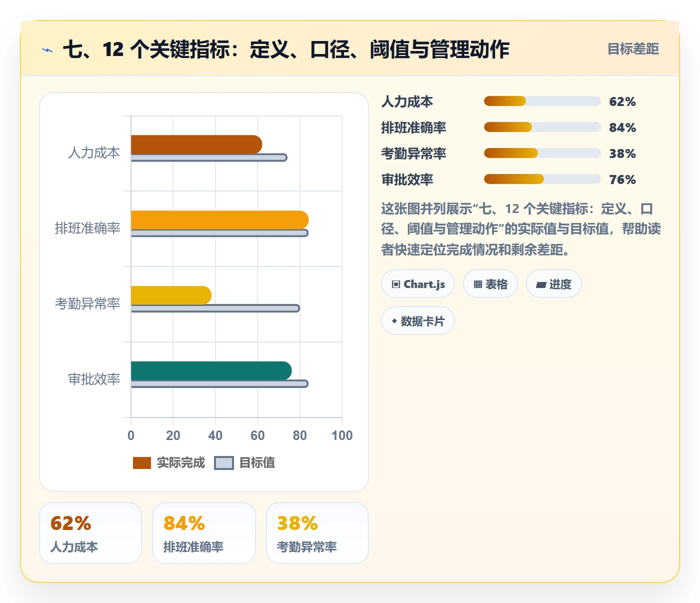Select the Chart.js tag chip

(418, 284)
